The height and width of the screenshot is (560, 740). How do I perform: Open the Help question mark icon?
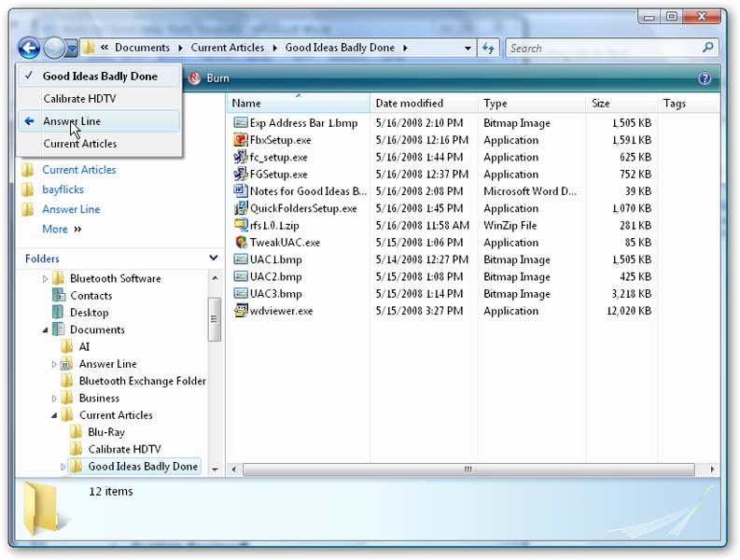(705, 78)
